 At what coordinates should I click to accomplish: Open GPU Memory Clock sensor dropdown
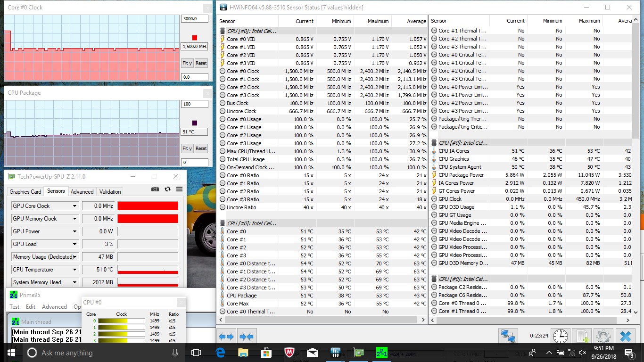tap(75, 219)
